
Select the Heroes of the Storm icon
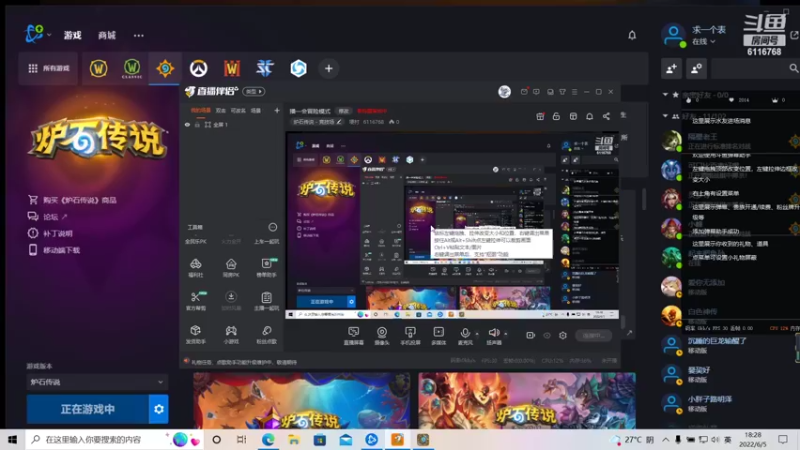pos(298,68)
